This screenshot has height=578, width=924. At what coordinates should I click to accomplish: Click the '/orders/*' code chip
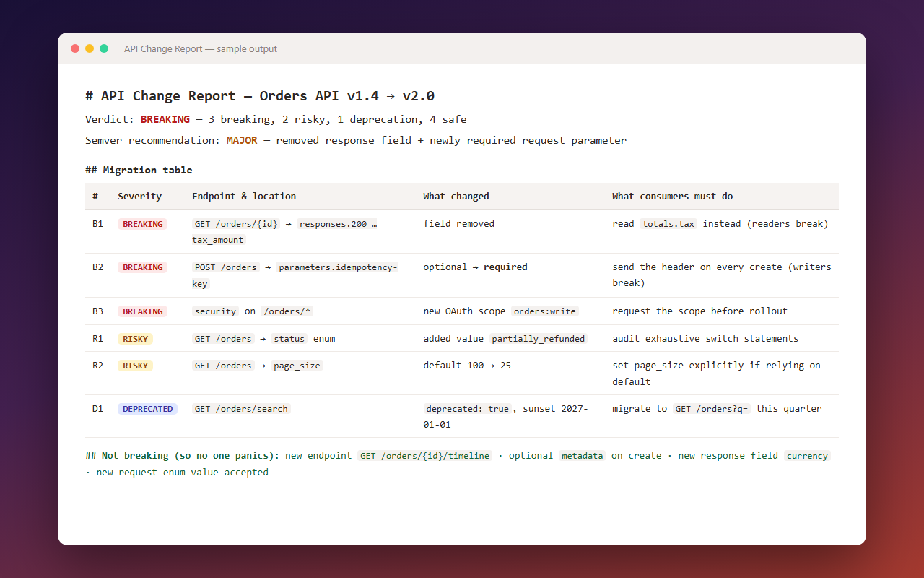(287, 311)
